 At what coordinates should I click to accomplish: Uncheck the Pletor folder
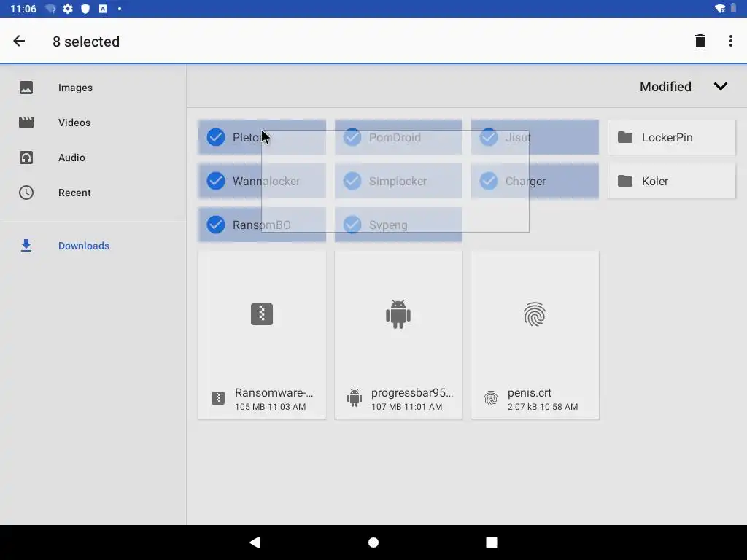point(216,137)
